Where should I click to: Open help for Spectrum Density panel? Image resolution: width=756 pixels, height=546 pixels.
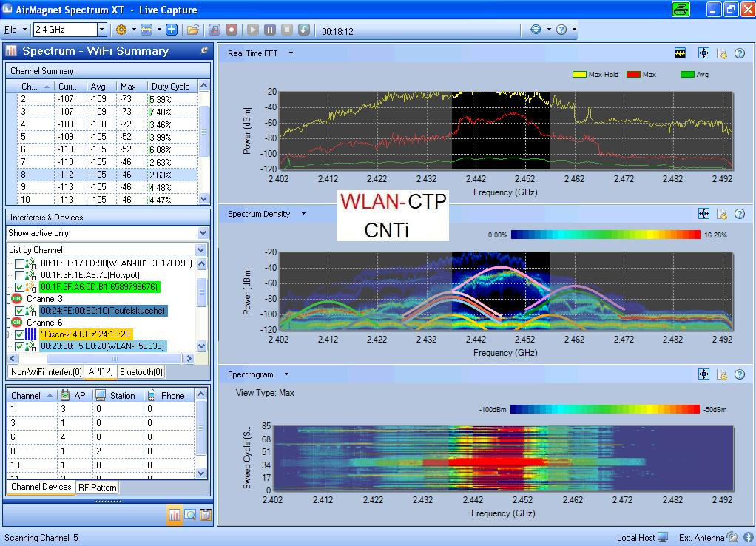[x=740, y=214]
